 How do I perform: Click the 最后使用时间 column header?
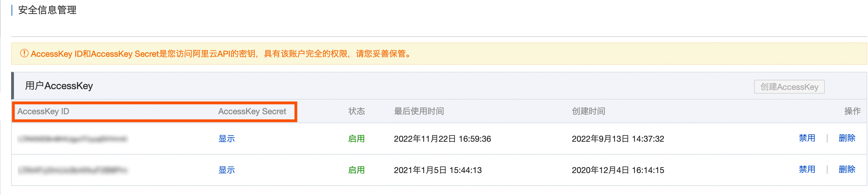pos(419,111)
